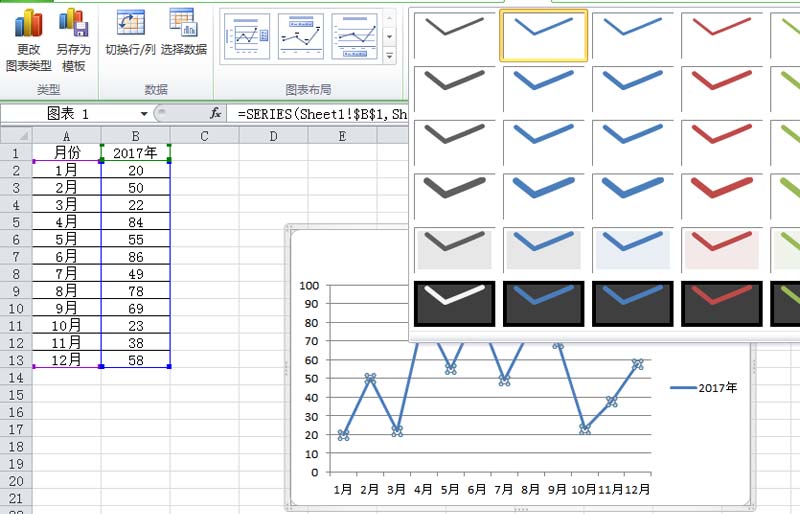Open the name box dropdown arrow
Image resolution: width=800 pixels, height=514 pixels.
pos(144,114)
